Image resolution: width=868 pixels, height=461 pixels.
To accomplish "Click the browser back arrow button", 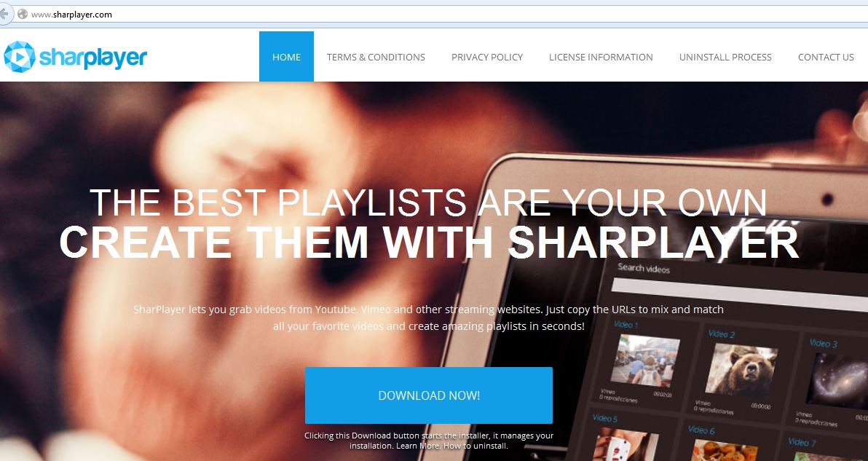I will (x=4, y=14).
